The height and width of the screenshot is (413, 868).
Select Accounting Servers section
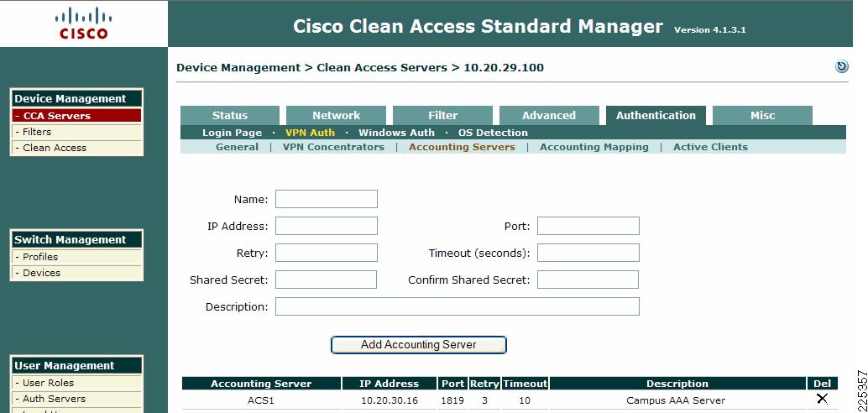tap(462, 147)
